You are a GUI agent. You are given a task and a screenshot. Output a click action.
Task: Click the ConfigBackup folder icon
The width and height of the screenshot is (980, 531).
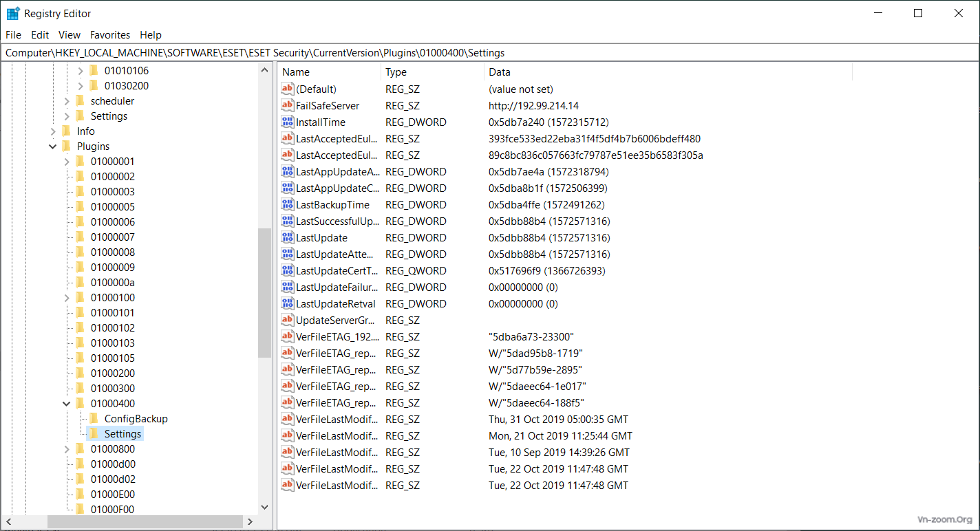(x=94, y=419)
